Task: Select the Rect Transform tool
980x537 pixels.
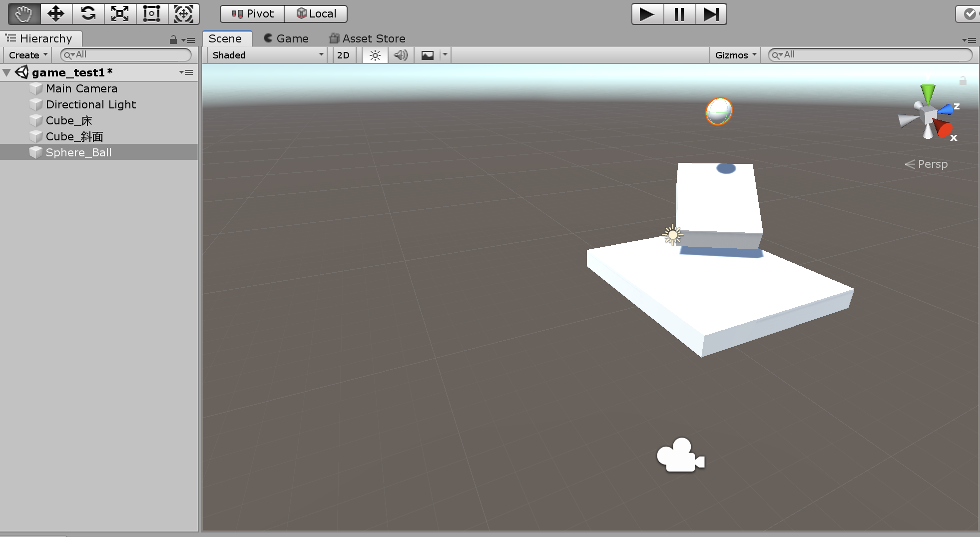Action: [152, 13]
